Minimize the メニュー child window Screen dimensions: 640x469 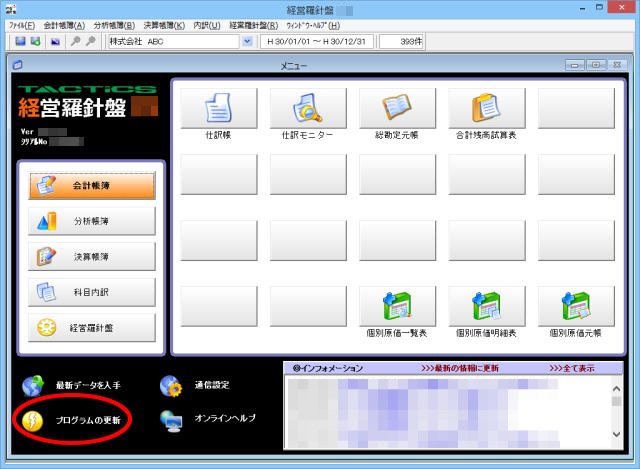click(x=575, y=65)
